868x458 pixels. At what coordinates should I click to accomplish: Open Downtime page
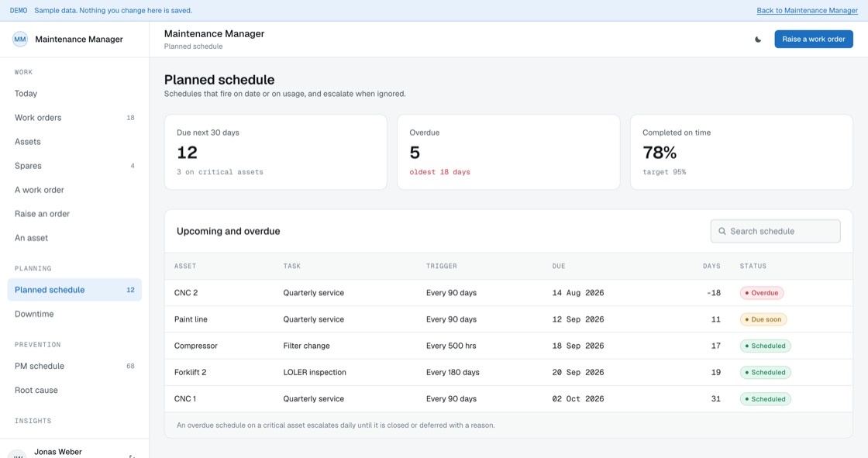click(74, 314)
